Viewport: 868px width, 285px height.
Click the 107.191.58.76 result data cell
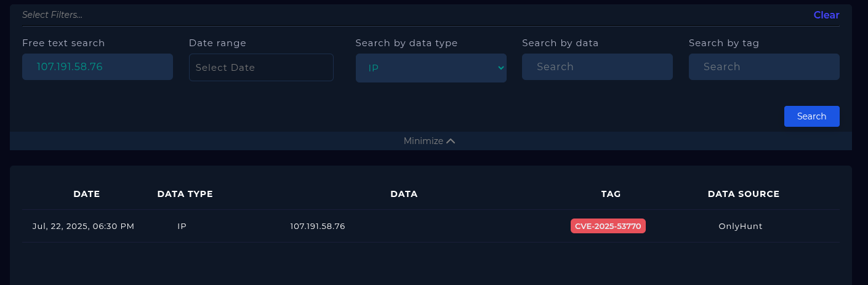[318, 226]
